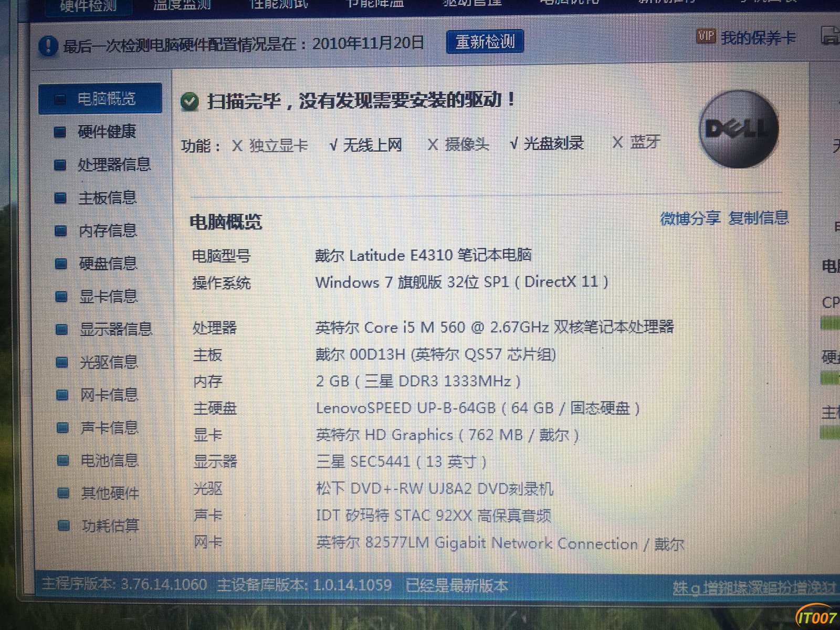This screenshot has width=840, height=630.
Task: Click the blue square icon beside 处理器信息
Action: pos(60,165)
